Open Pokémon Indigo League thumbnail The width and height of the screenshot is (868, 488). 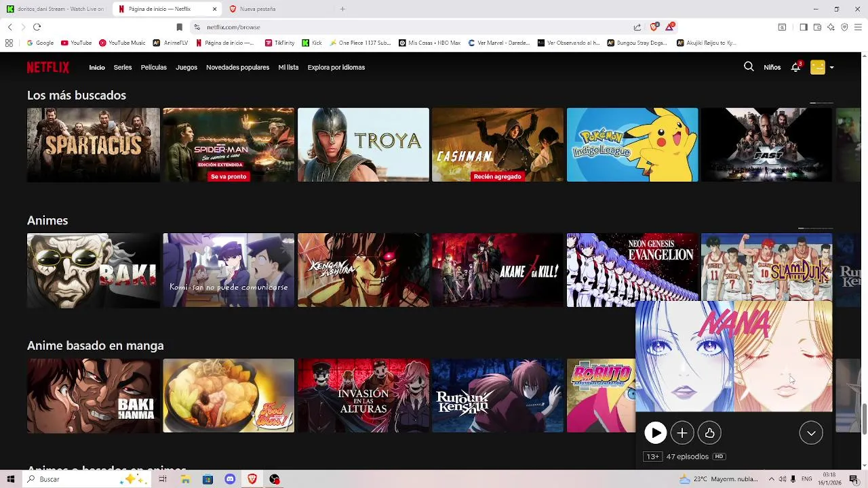click(632, 145)
